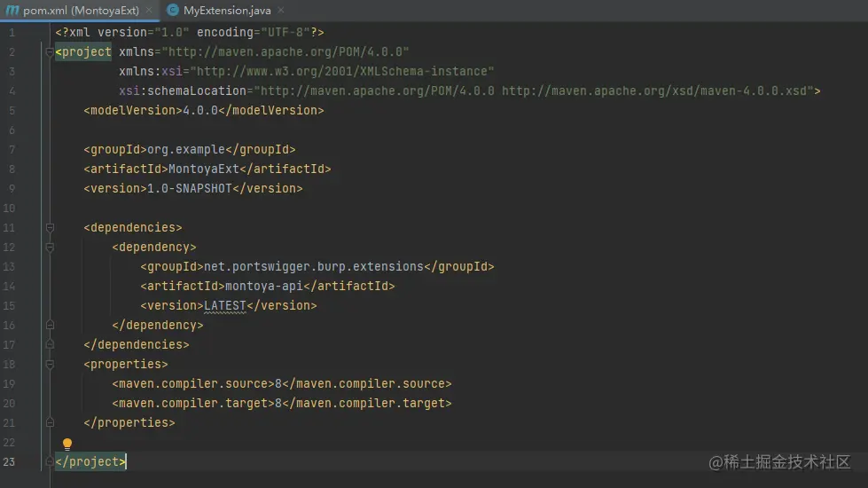Fold the closing properties marker at line 21

tap(50, 422)
